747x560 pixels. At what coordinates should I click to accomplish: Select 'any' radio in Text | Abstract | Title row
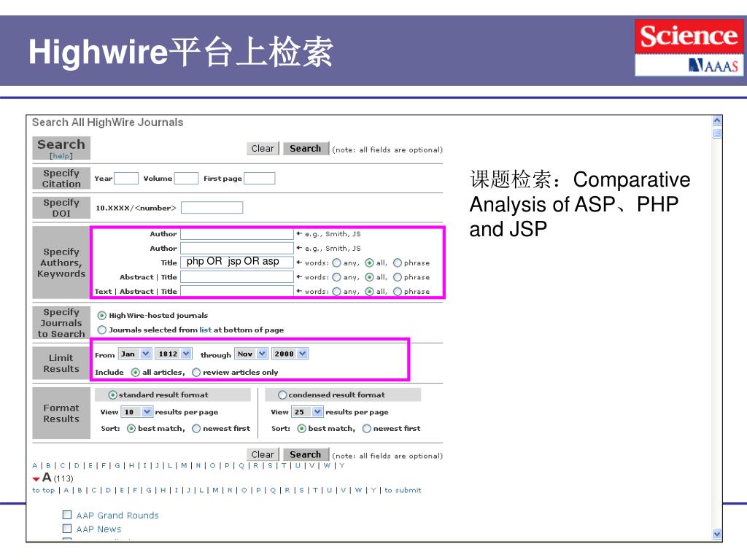337,292
